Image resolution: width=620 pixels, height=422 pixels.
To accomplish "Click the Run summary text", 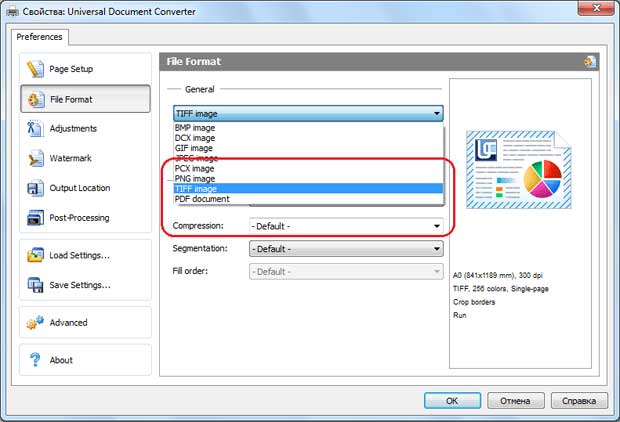I will click(459, 315).
